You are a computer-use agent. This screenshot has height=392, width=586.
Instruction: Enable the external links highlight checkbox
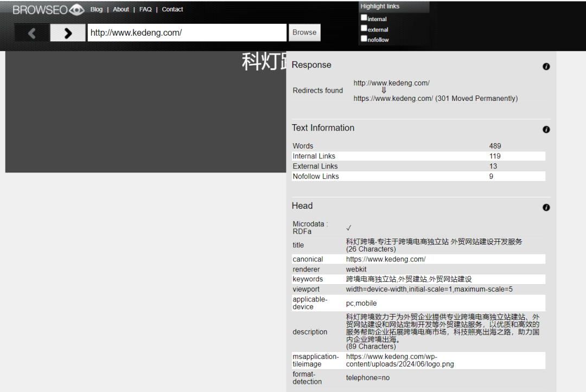click(364, 28)
